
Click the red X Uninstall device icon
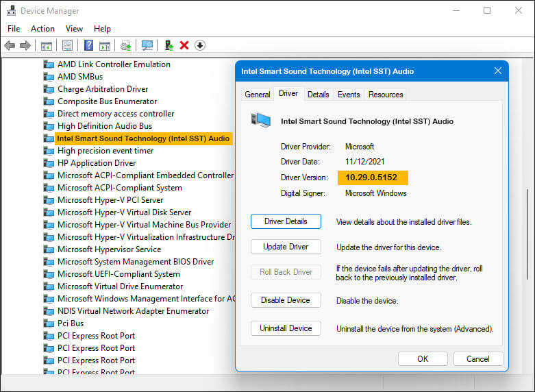(184, 45)
